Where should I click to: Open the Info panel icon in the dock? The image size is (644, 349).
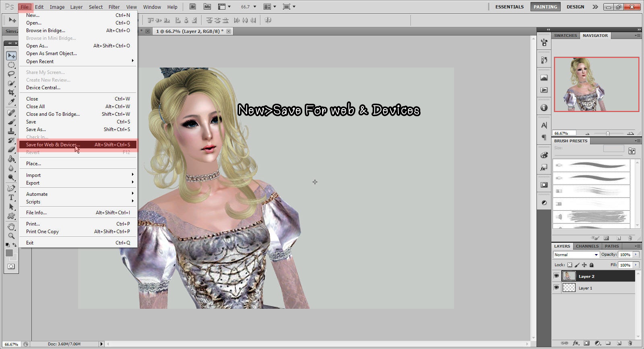[544, 108]
